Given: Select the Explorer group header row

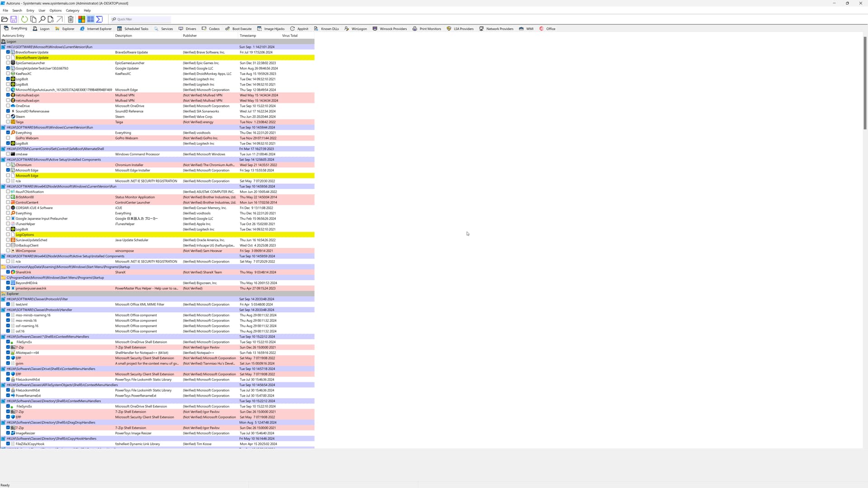Looking at the screenshot, I should coord(13,294).
